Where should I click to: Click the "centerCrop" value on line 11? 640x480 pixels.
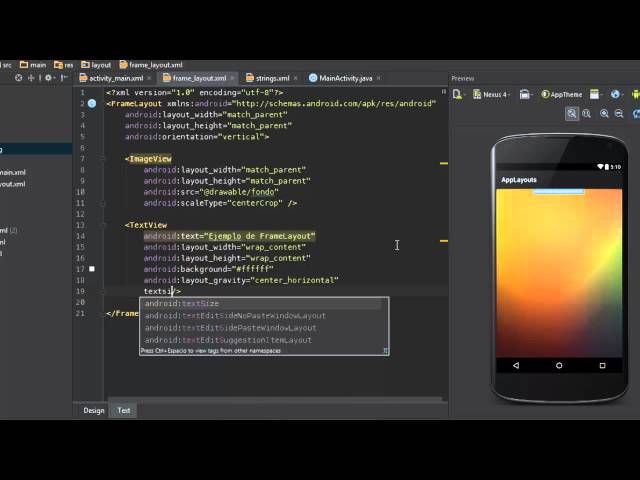[x=255, y=203]
